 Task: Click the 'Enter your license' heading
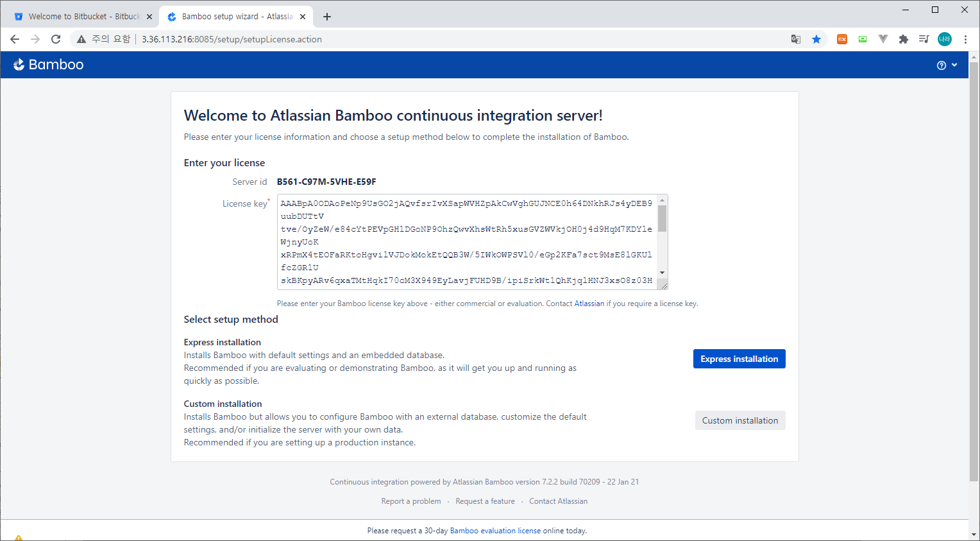(x=224, y=163)
